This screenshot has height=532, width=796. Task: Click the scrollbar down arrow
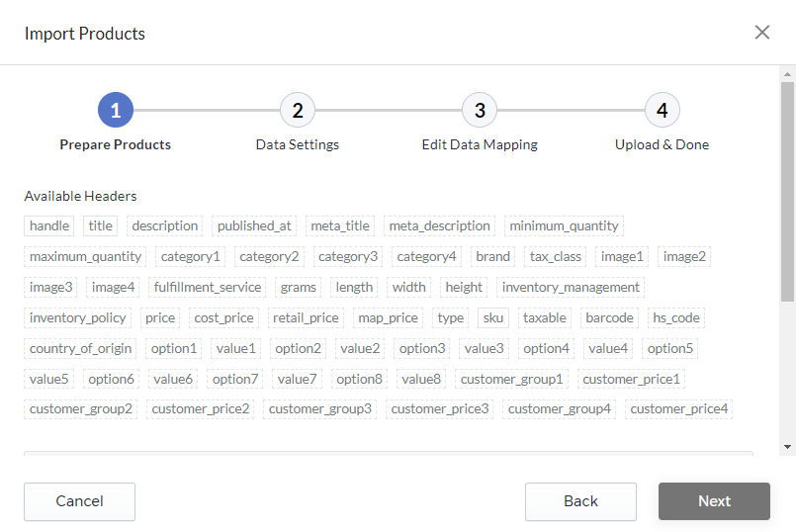(787, 447)
